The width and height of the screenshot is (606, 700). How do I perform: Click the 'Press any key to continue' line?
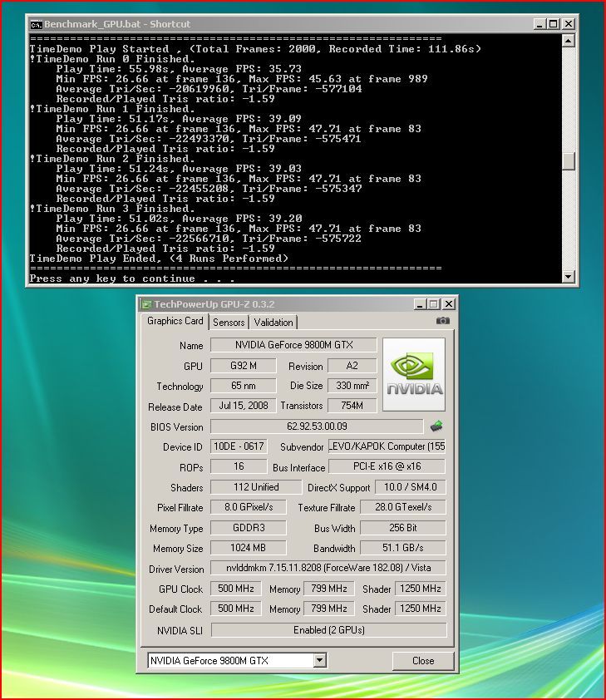click(x=132, y=279)
